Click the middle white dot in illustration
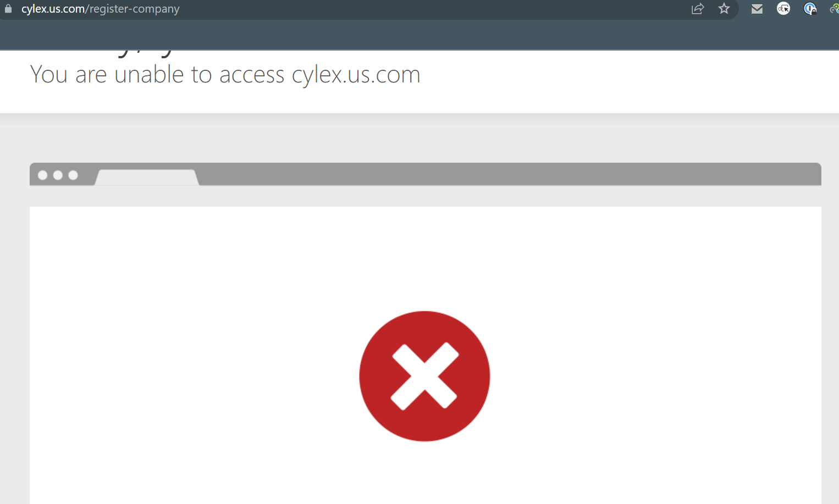839x504 pixels. click(x=58, y=175)
